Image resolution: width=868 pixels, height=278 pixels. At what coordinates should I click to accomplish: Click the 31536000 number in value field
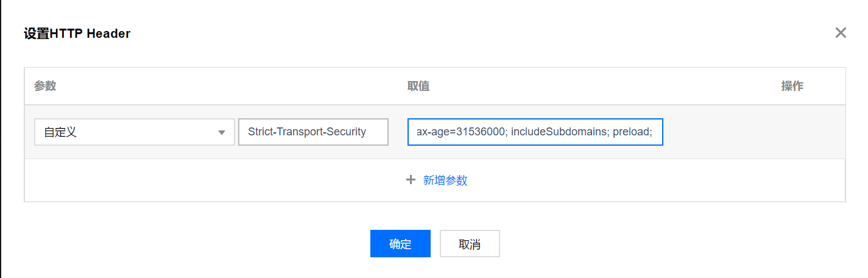click(481, 132)
